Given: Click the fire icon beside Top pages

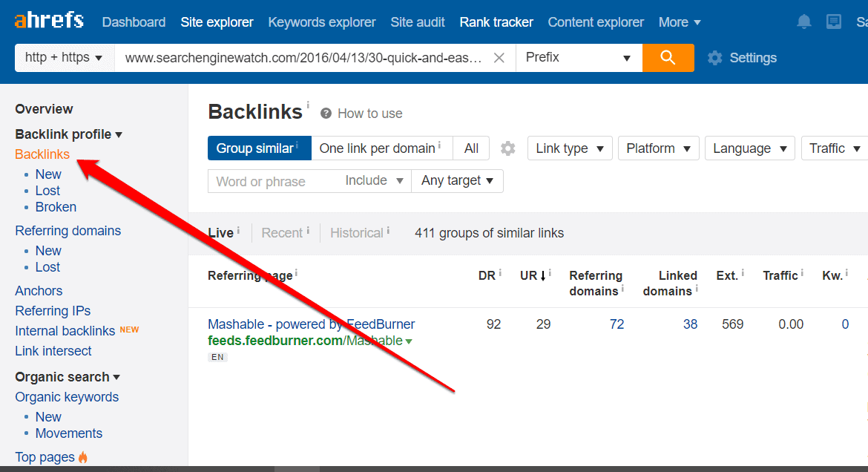Looking at the screenshot, I should point(83,457).
